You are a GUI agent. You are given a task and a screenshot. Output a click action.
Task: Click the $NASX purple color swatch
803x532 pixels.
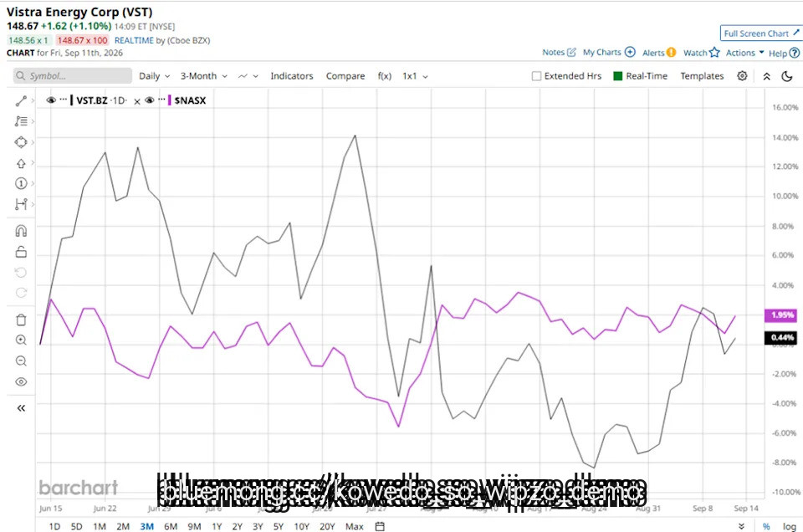(x=170, y=100)
